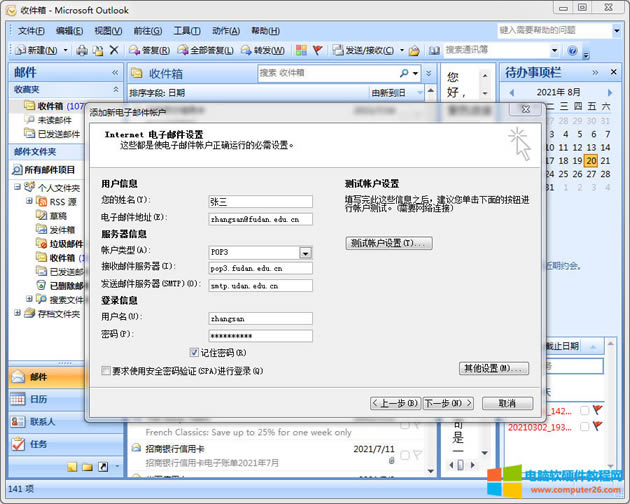This screenshot has width=630, height=504.
Task: Click the Categorize colored squares icon
Action: click(x=301, y=50)
